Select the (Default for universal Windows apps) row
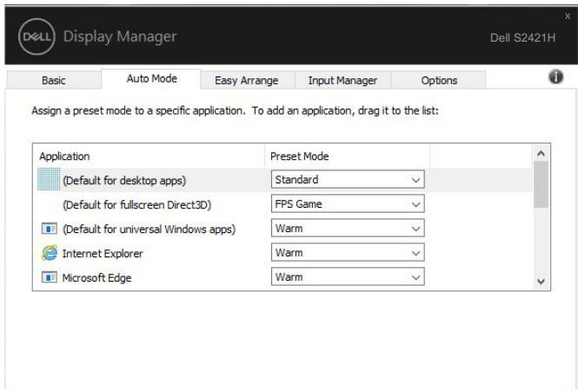 282,229
